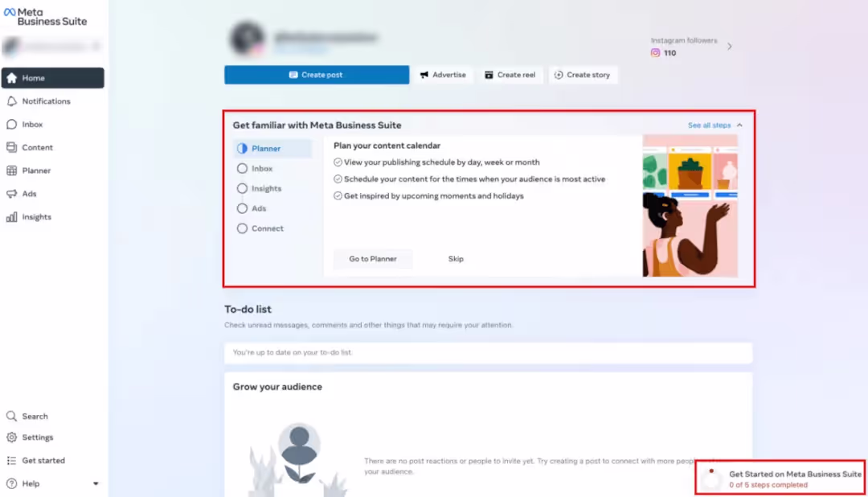
Task: Click the megaphone icon on Advertise button
Action: 424,75
